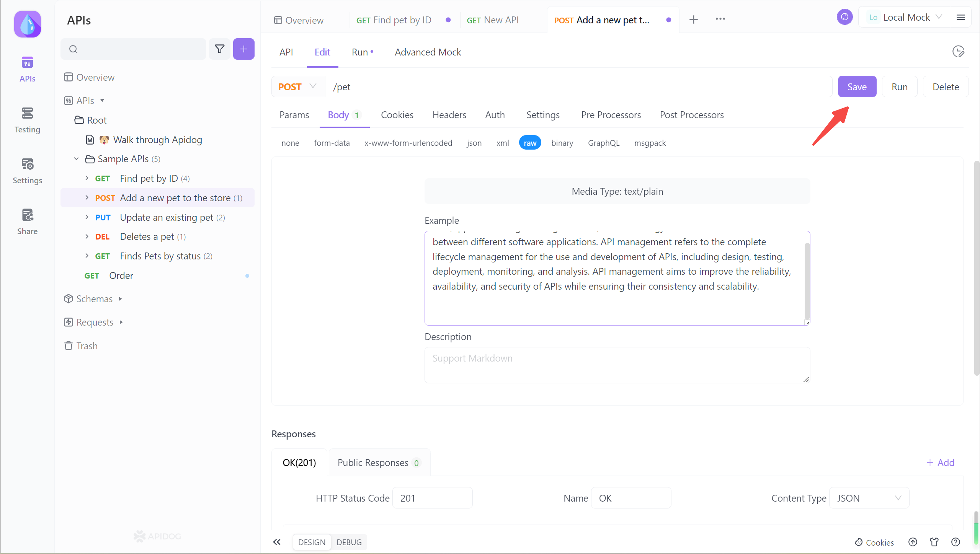980x554 pixels.
Task: Click the add new API plus icon
Action: click(x=243, y=49)
